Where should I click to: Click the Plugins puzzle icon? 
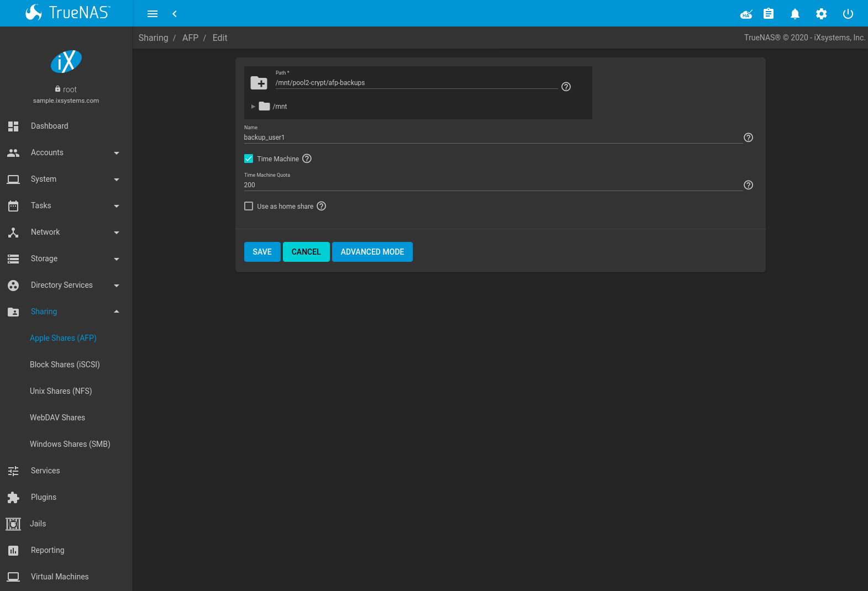tap(13, 497)
